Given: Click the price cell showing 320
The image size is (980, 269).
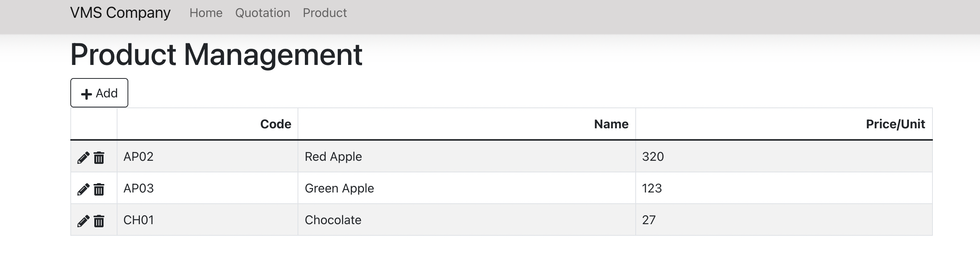Looking at the screenshot, I should pos(653,156).
